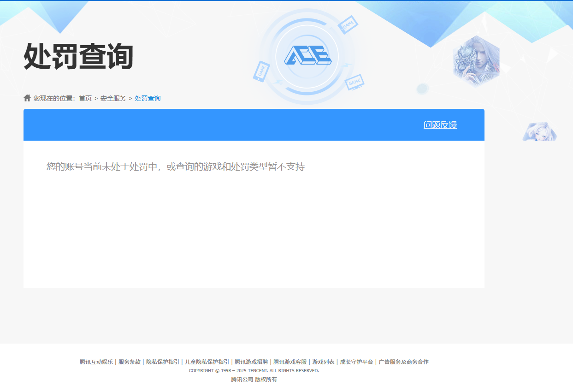The image size is (573, 392).
Task: Click the hexagonal character portrait on the right
Action: click(476, 59)
